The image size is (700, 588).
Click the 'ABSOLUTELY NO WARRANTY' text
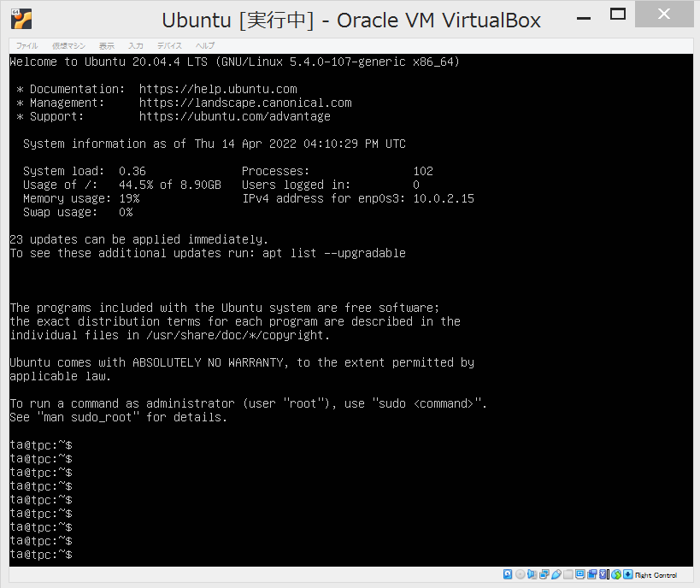(208, 362)
